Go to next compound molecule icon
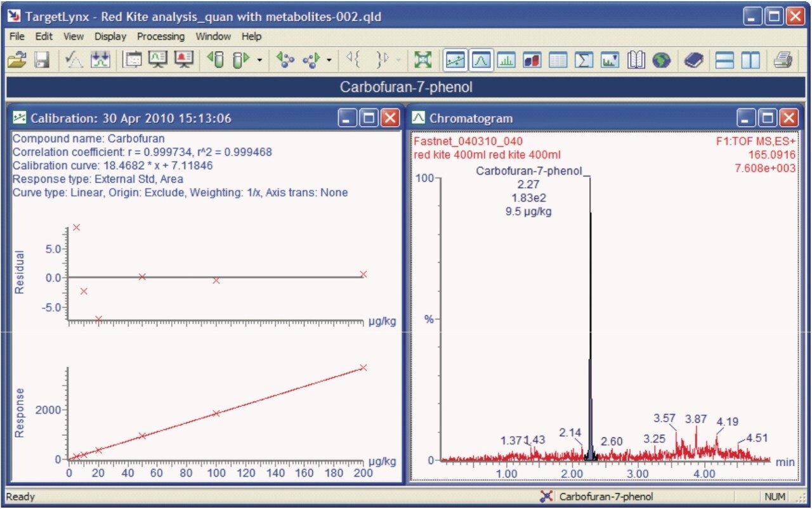This screenshot has height=509, width=812. click(311, 60)
